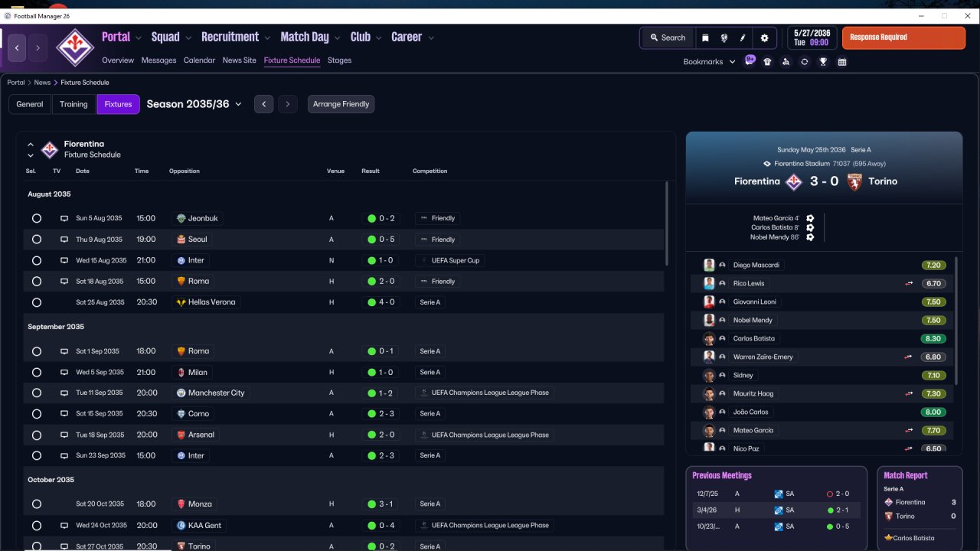The image size is (980, 551).
Task: Click the scouting search person bookmark icon
Action: (786, 62)
